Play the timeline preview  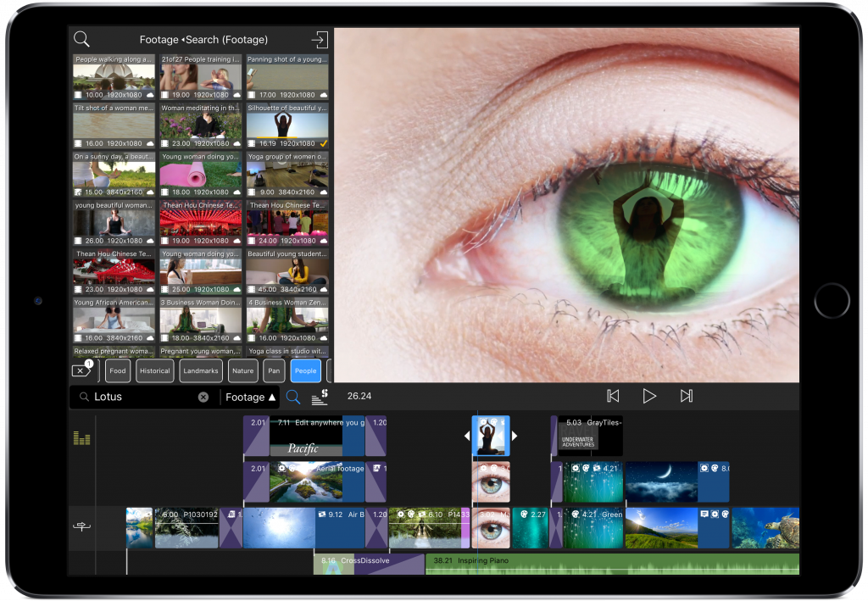pos(649,396)
